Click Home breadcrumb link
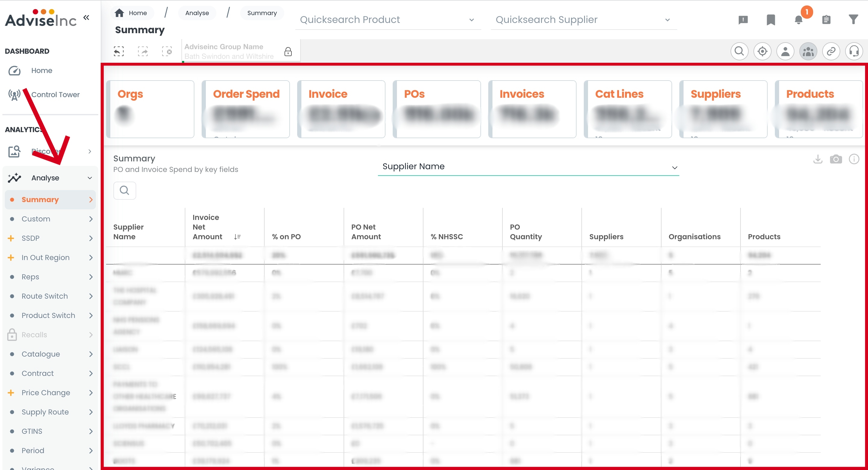The image size is (868, 470). pos(131,13)
